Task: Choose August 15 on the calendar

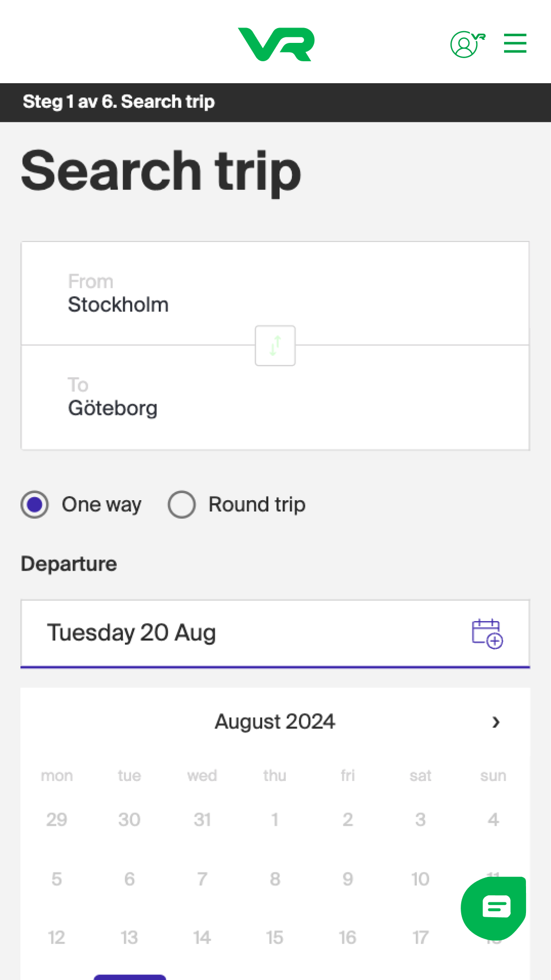Action: click(274, 938)
